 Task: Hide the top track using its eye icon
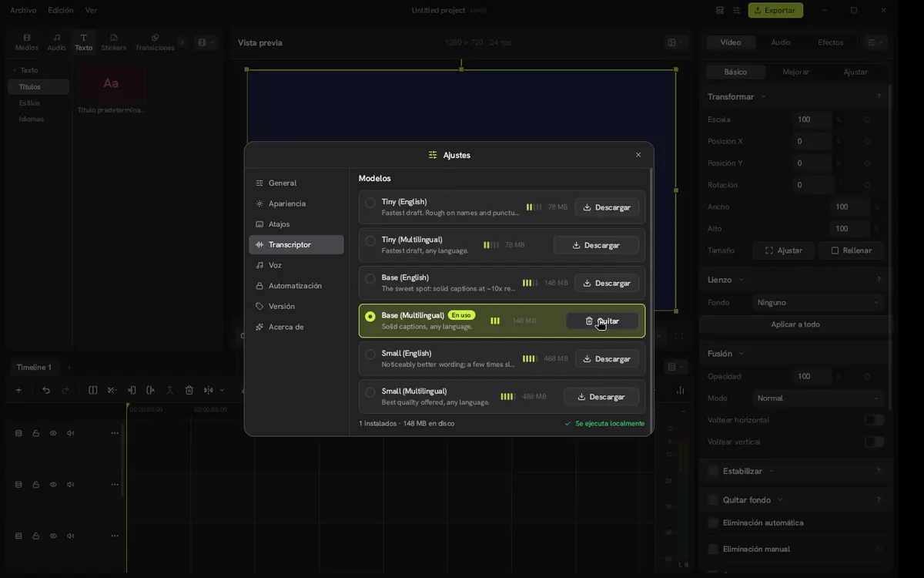[53, 433]
